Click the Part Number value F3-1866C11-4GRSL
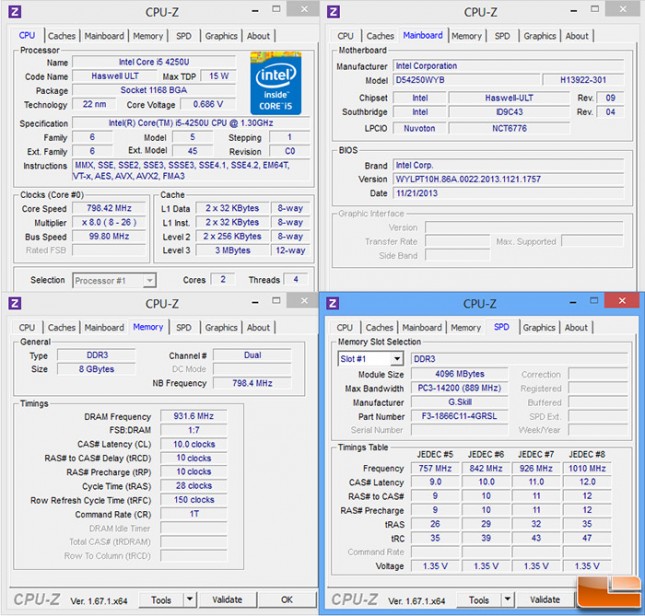Viewport: 645px width, 616px height. point(459,416)
